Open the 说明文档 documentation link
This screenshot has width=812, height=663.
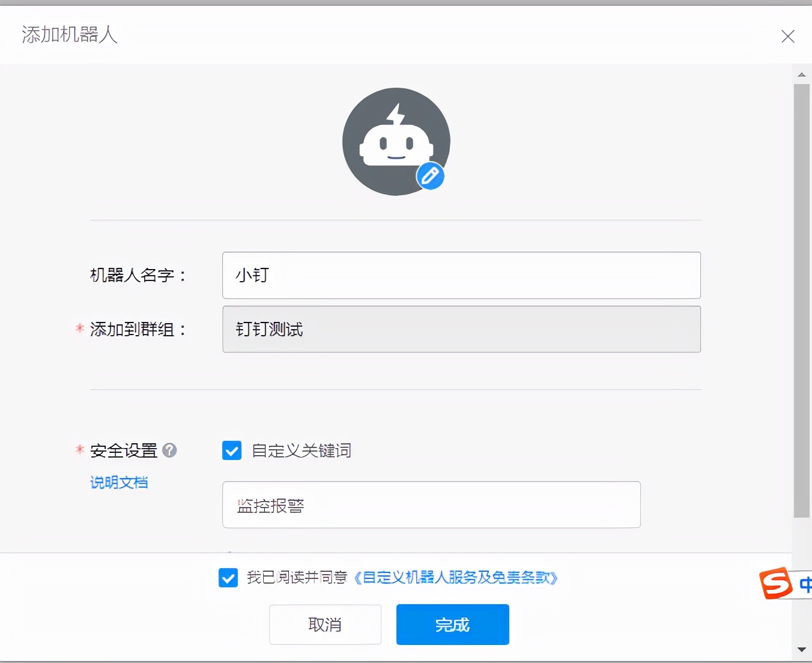coord(119,482)
